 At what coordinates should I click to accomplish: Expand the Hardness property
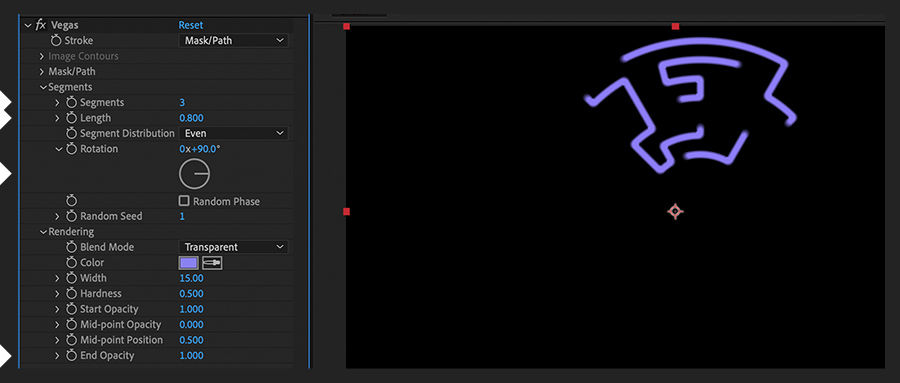point(57,294)
